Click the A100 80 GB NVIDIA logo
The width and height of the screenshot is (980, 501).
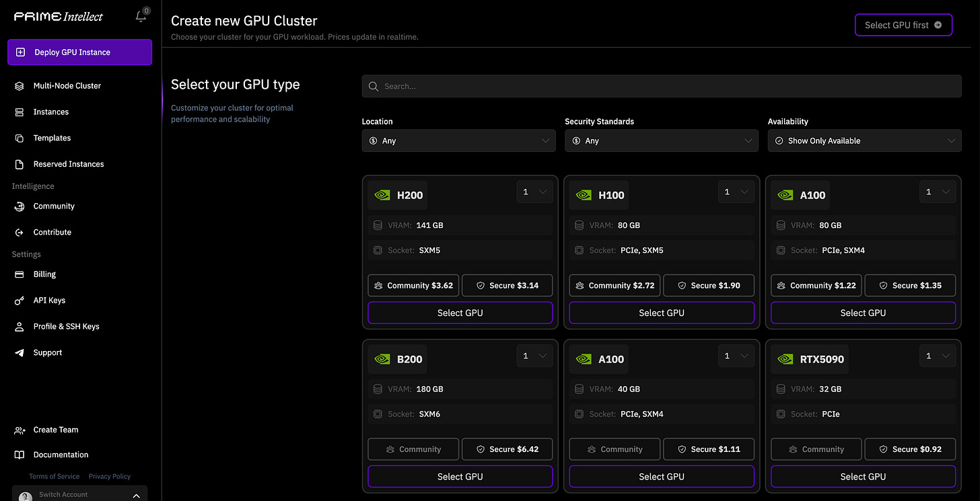[785, 195]
